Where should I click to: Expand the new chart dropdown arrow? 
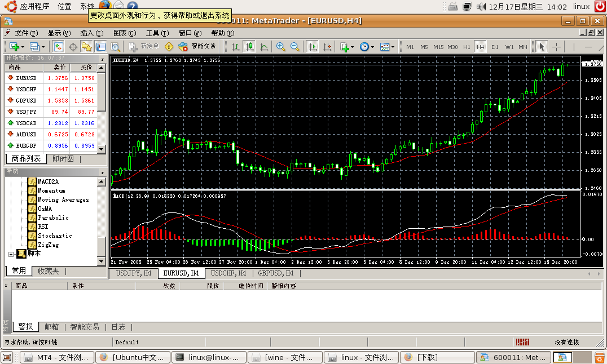point(23,47)
